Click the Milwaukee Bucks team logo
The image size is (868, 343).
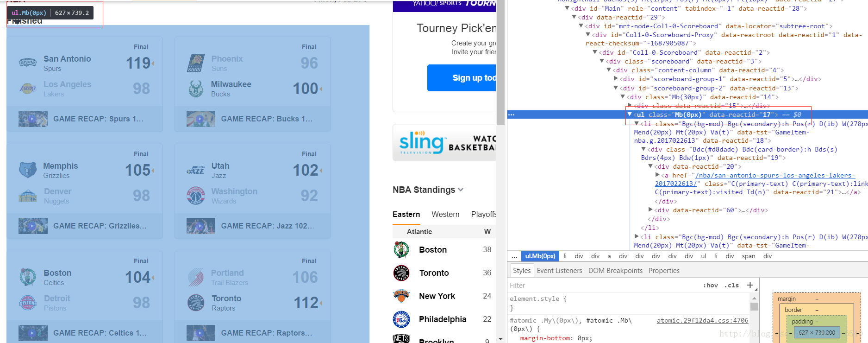click(196, 89)
